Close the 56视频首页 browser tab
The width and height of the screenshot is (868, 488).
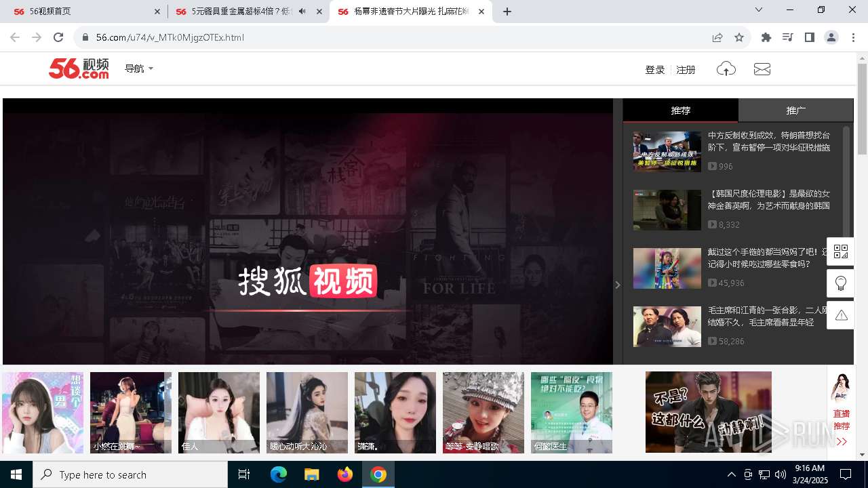click(157, 12)
